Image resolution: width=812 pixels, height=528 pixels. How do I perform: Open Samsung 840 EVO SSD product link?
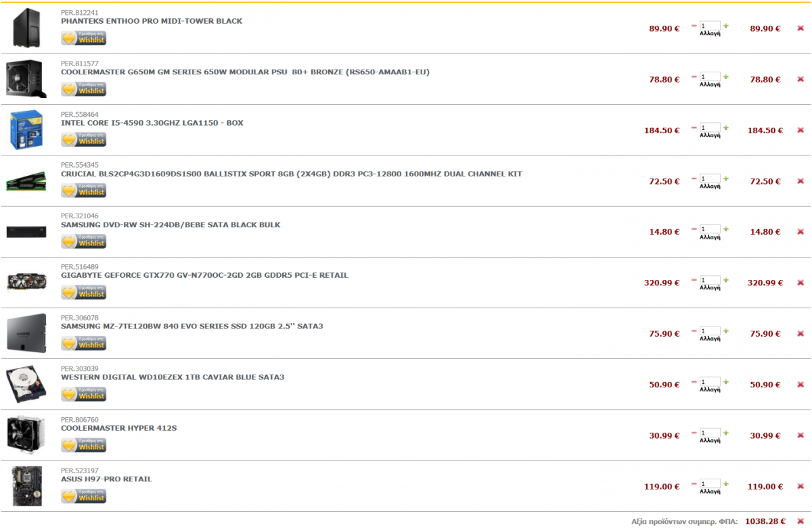[192, 326]
